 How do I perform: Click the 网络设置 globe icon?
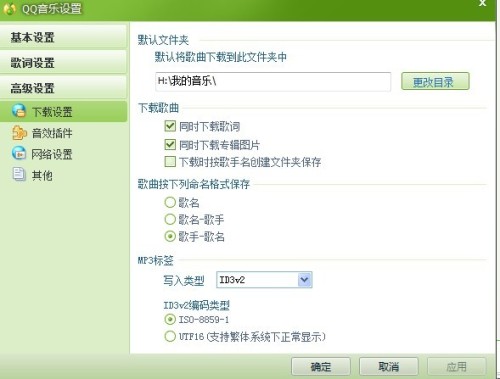19,153
